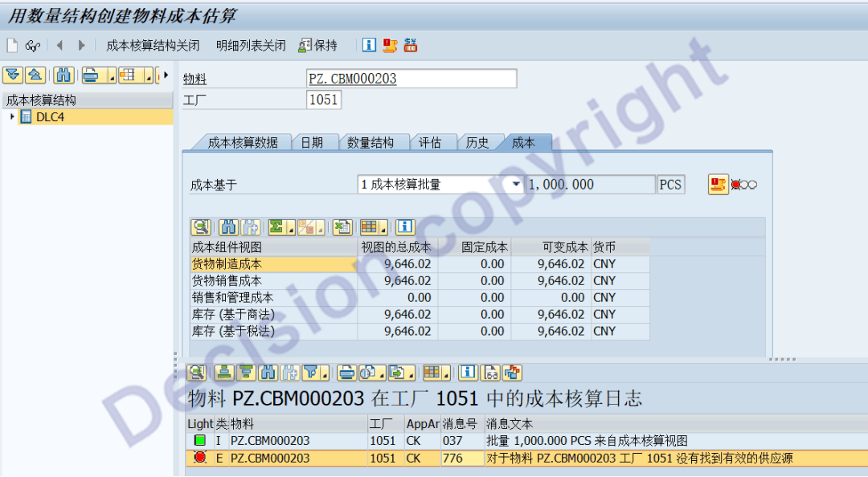
Task: Open the blue information icon in top toolbar
Action: 369,46
